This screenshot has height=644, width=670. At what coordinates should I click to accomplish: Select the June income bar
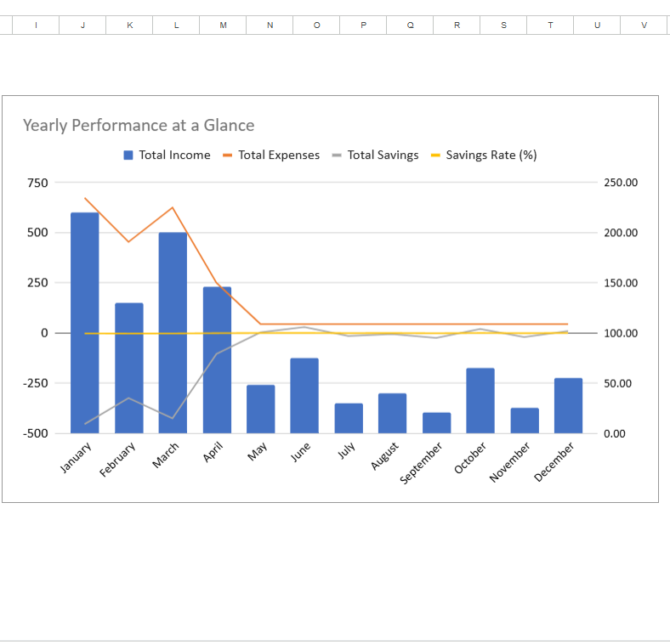(304, 396)
